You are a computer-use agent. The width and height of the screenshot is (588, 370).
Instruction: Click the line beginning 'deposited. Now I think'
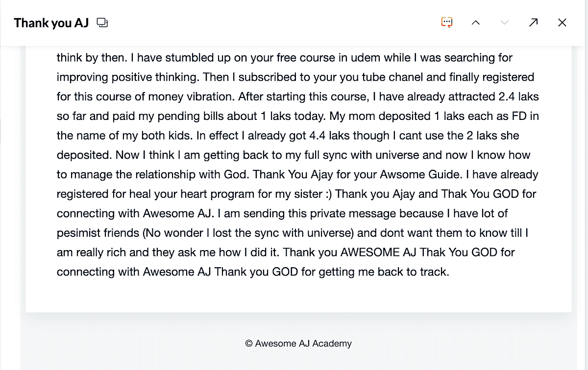[294, 155]
